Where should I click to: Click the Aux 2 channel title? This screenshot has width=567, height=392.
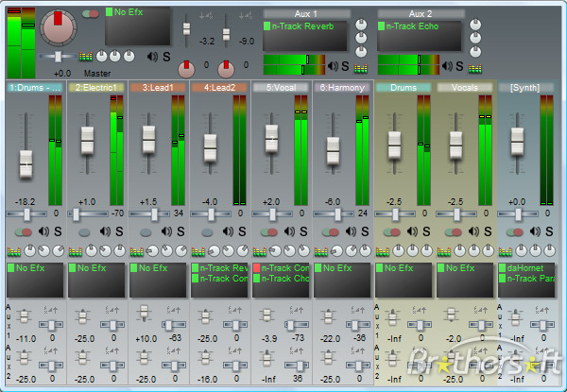pyautogui.click(x=421, y=14)
